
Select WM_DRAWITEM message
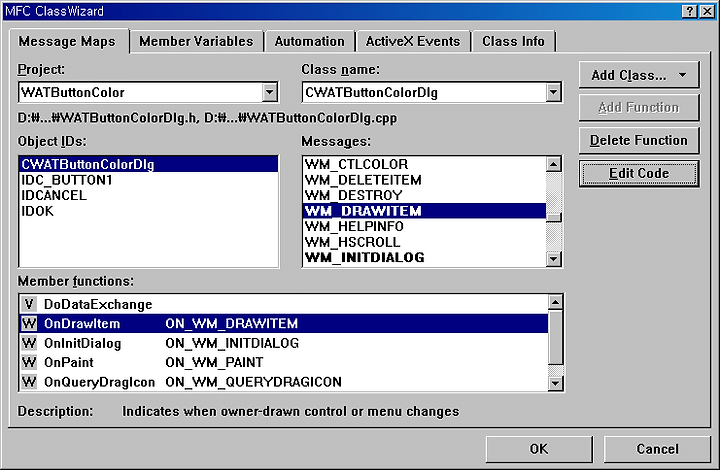[425, 211]
